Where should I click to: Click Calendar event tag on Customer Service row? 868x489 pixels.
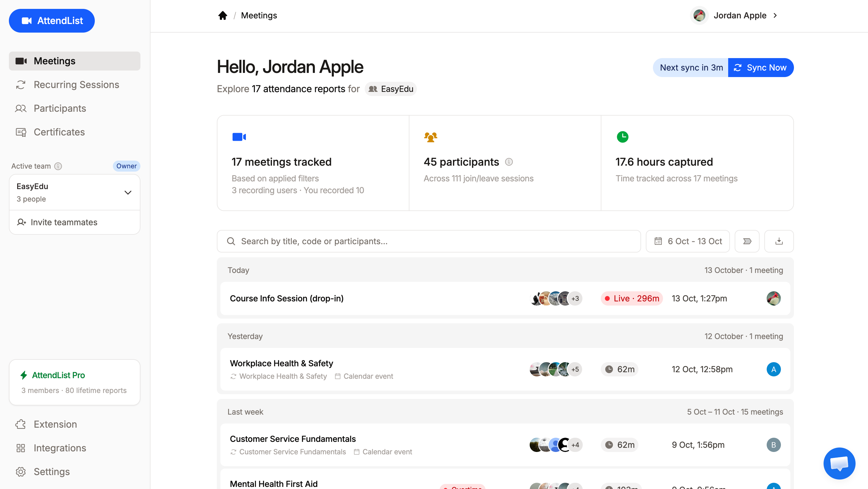tap(383, 452)
